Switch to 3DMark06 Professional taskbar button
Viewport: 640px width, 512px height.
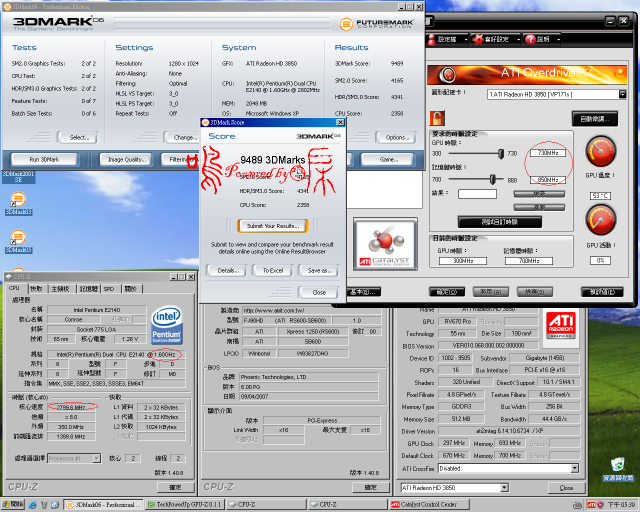click(104, 505)
